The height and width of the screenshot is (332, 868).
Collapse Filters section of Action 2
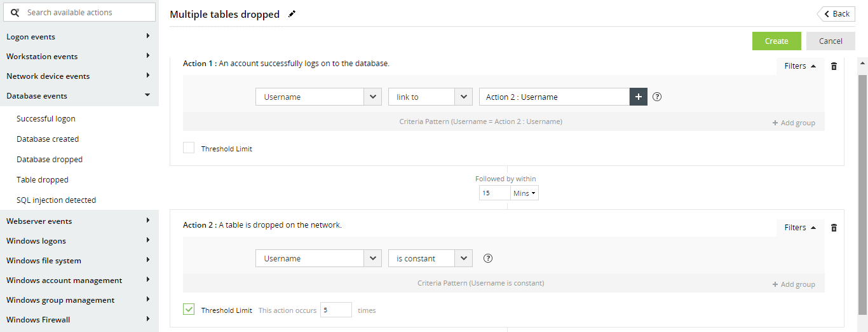click(800, 228)
